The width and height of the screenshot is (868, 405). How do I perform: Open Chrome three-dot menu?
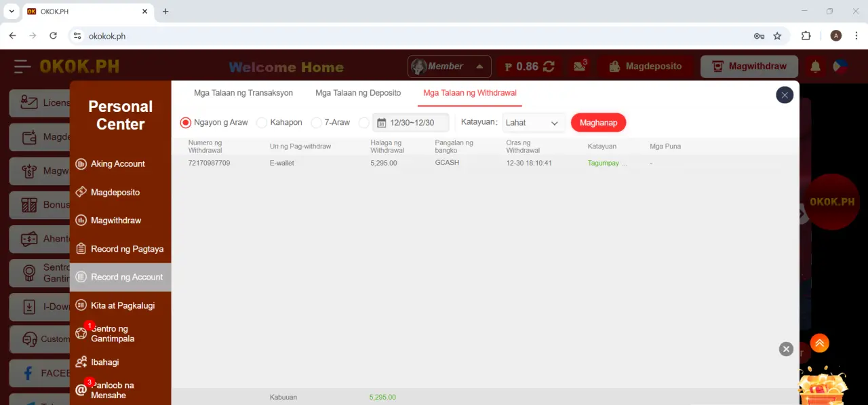click(x=856, y=36)
